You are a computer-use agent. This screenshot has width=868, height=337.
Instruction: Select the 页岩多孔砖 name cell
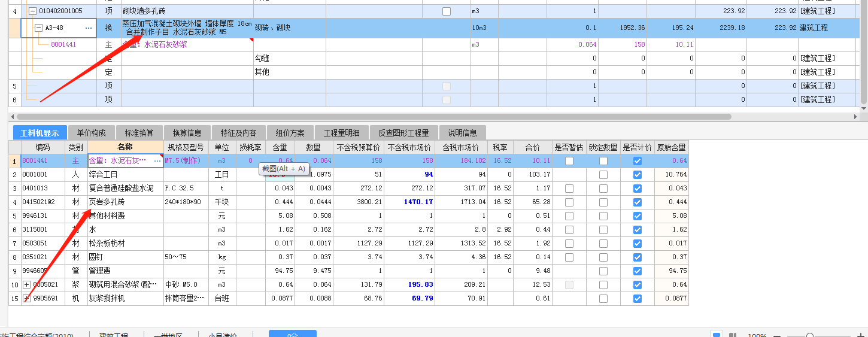[125, 202]
